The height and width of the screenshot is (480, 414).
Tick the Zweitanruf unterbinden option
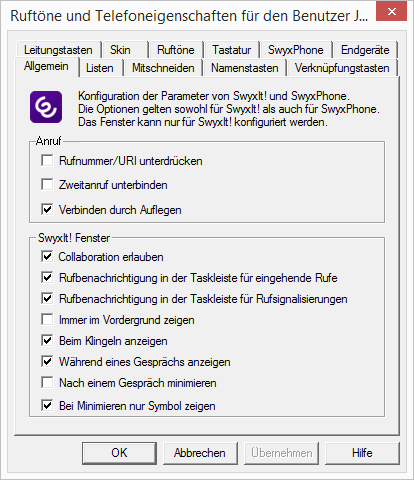tap(47, 184)
